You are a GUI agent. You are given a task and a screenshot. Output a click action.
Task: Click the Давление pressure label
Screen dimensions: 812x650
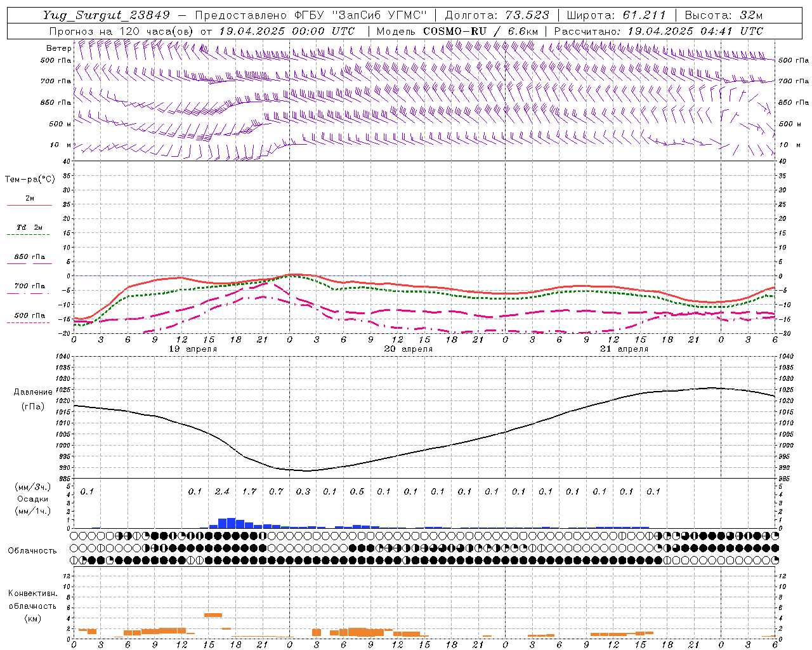pos(33,392)
